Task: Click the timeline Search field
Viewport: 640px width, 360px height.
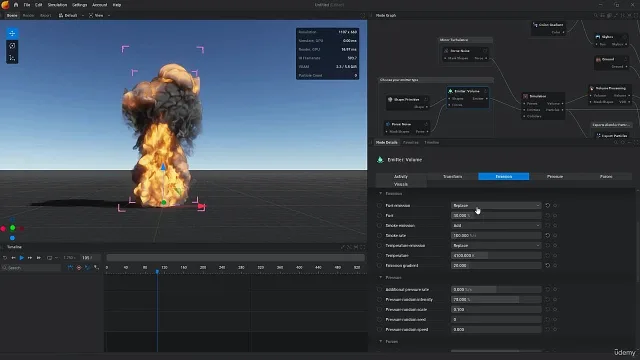Action: [x=31, y=268]
